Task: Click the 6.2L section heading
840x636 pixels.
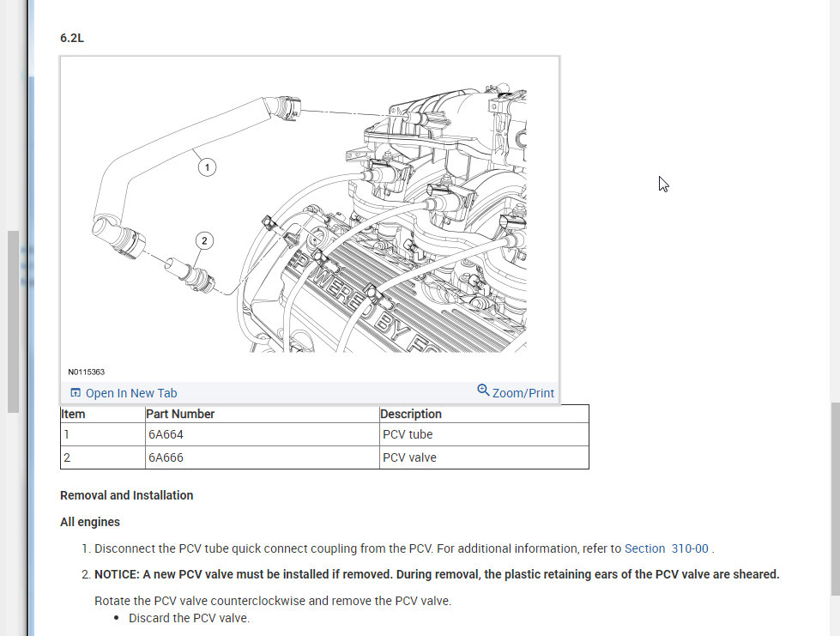Action: [x=72, y=38]
